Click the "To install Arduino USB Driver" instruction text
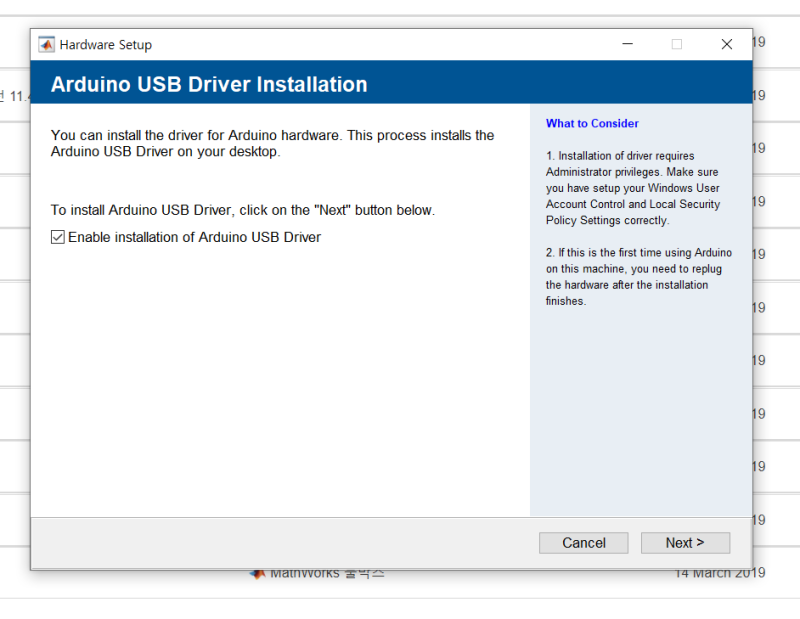Image resolution: width=800 pixels, height=619 pixels. [x=243, y=210]
